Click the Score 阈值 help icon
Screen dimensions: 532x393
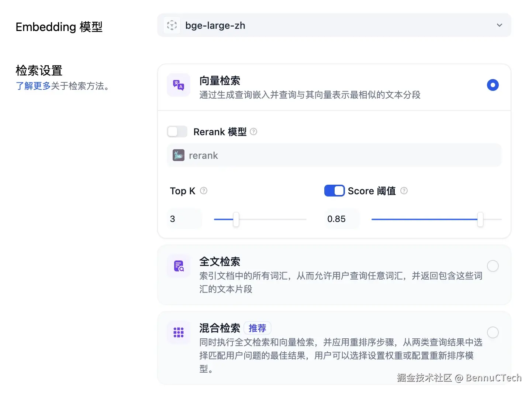[404, 191]
